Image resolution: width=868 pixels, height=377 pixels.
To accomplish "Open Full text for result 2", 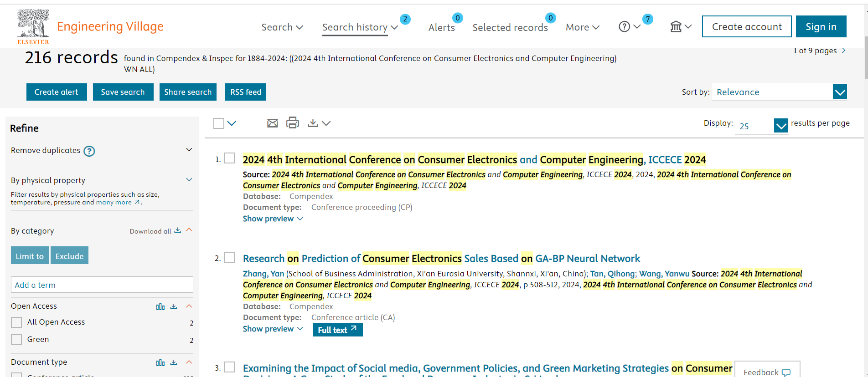I will click(338, 330).
